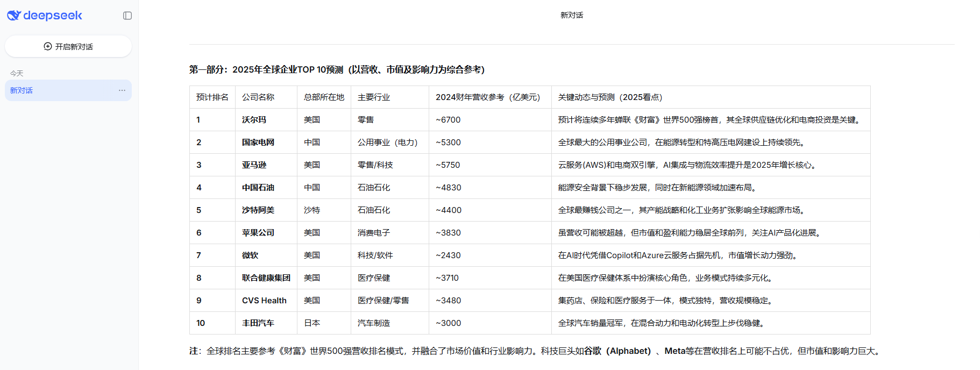Click the 今天 section label
980x370 pixels.
(17, 73)
